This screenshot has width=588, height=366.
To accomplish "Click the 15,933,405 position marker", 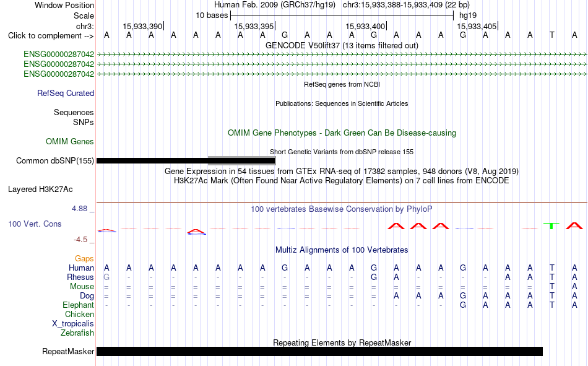I will 477,26.
